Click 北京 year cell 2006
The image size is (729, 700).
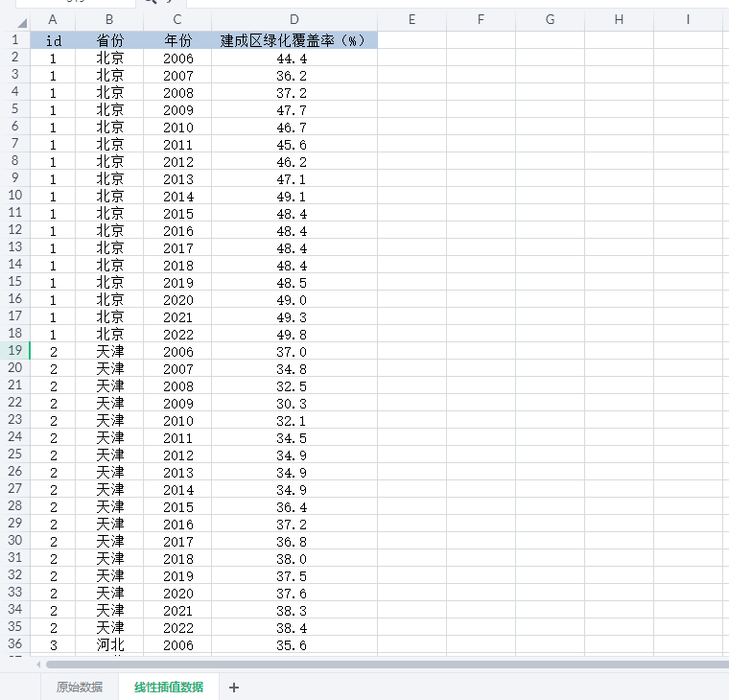[177, 58]
